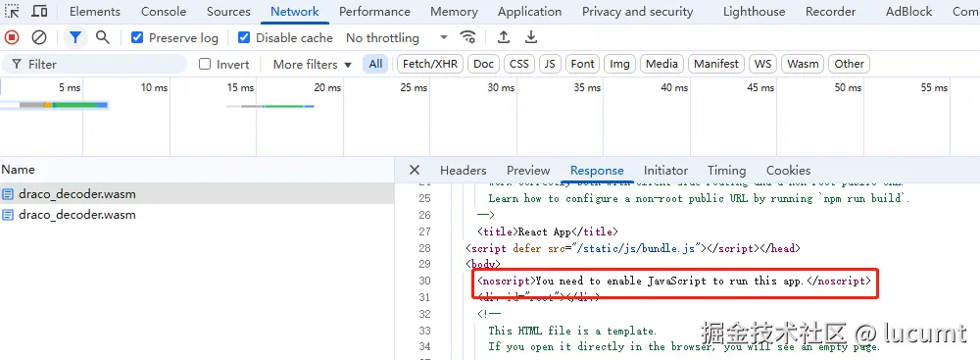Filter requests by CSS type
The width and height of the screenshot is (980, 360).
518,64
